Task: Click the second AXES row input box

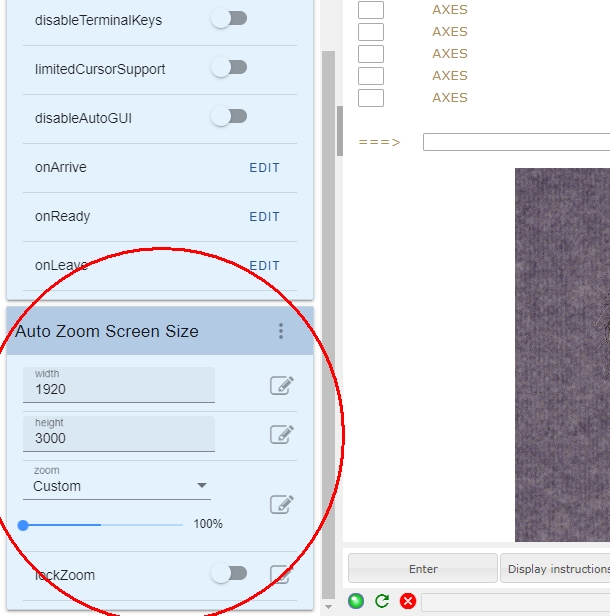Action: (371, 32)
